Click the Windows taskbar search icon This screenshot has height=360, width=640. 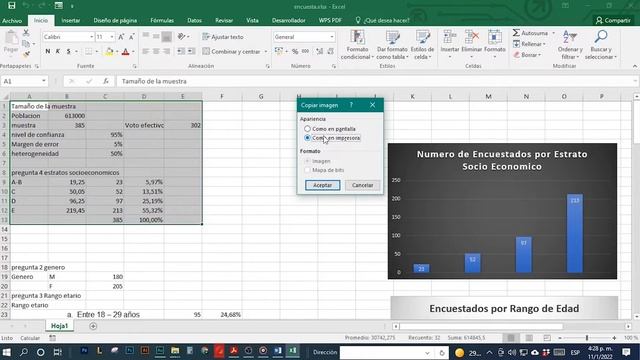pyautogui.click(x=24, y=352)
